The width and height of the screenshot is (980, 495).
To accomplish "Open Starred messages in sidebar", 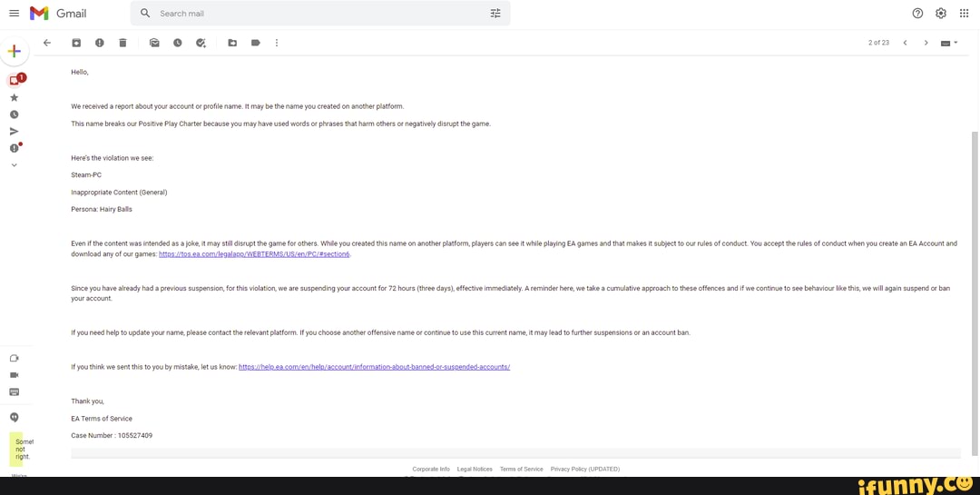I will 14,97.
